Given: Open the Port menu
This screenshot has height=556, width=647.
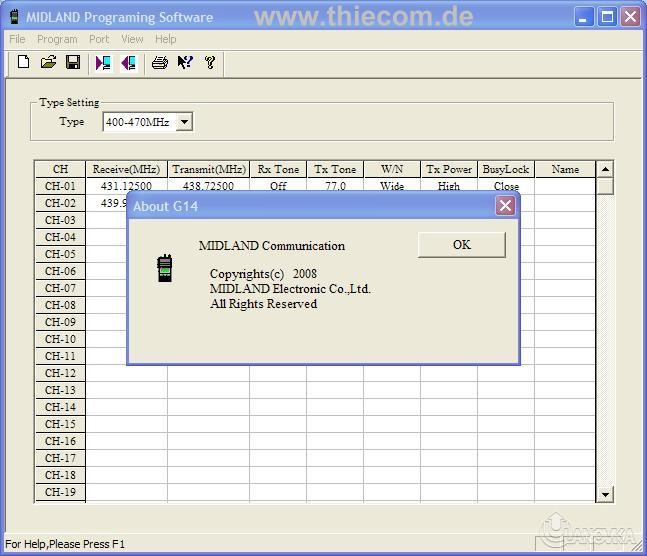Looking at the screenshot, I should pos(99,39).
